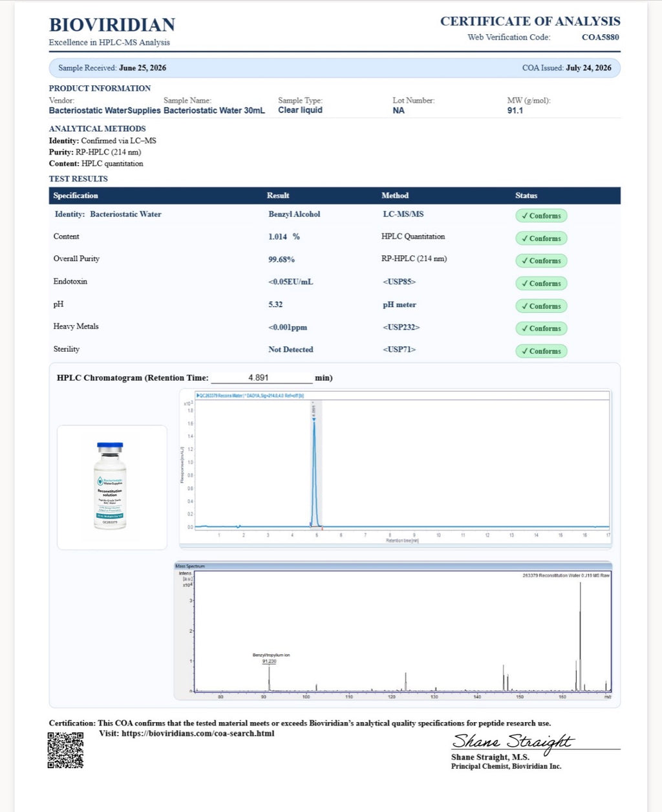Click the Result column header
Viewport: 662px width, 812px height.
point(278,195)
